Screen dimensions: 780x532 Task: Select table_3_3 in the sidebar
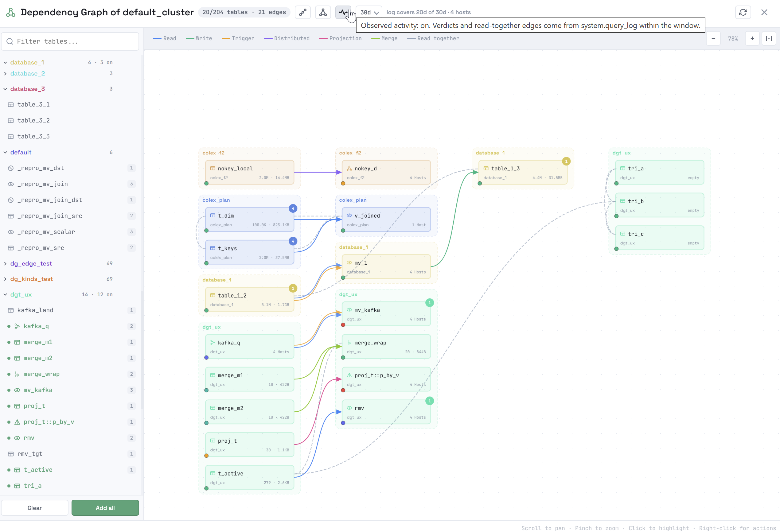click(x=71, y=137)
